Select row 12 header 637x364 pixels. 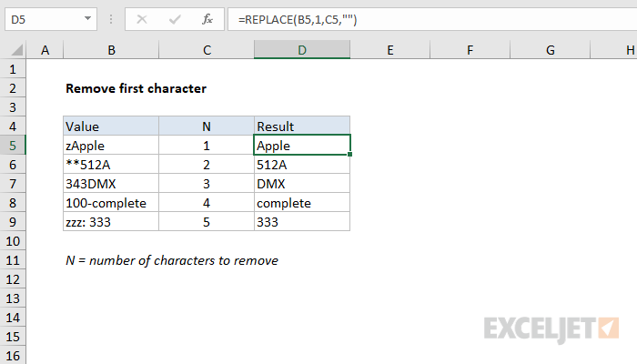(x=13, y=279)
